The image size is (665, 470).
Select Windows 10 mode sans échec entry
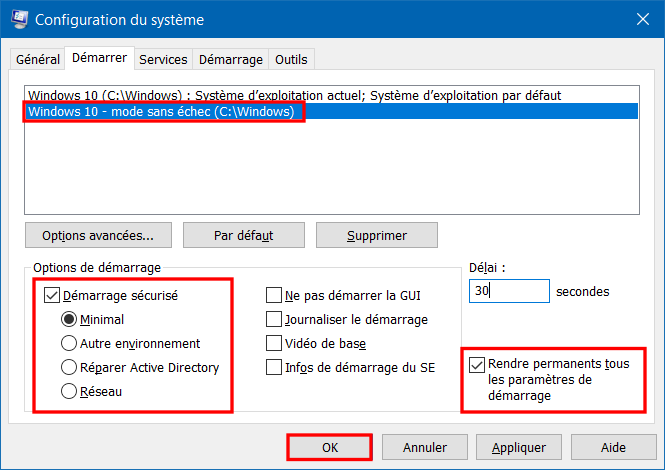[x=332, y=112]
